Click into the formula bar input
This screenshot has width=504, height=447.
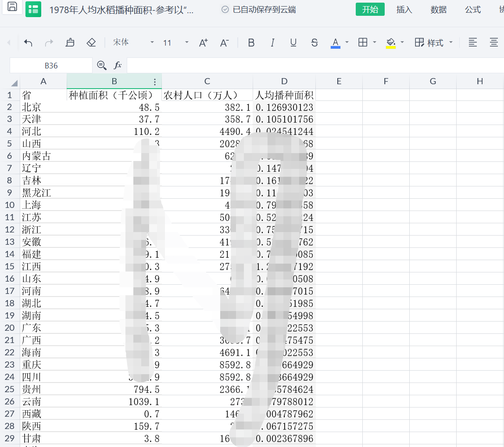point(315,65)
